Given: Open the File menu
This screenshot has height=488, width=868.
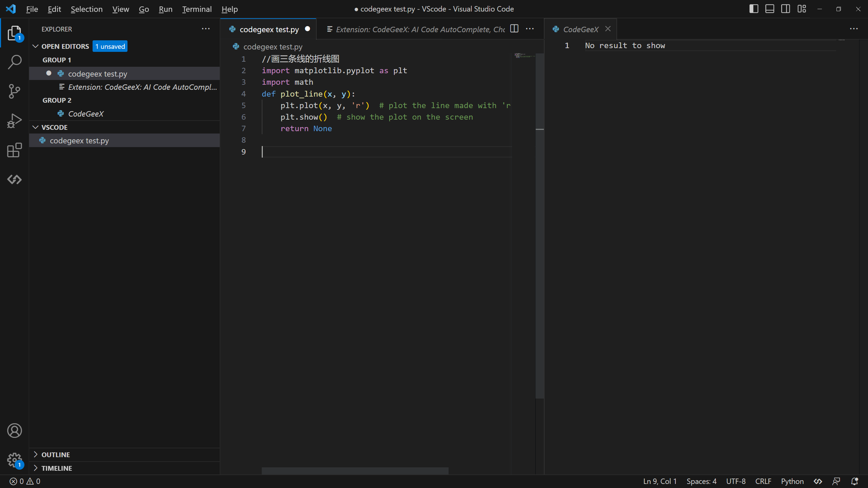Looking at the screenshot, I should click(32, 9).
